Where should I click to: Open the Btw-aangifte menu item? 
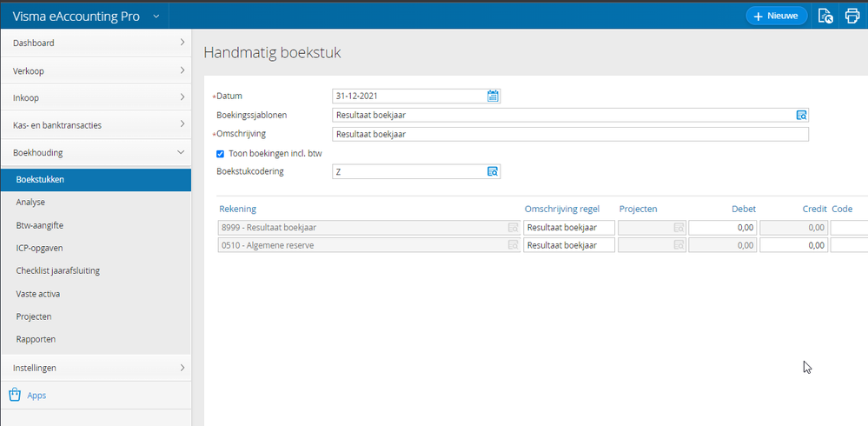coord(40,225)
